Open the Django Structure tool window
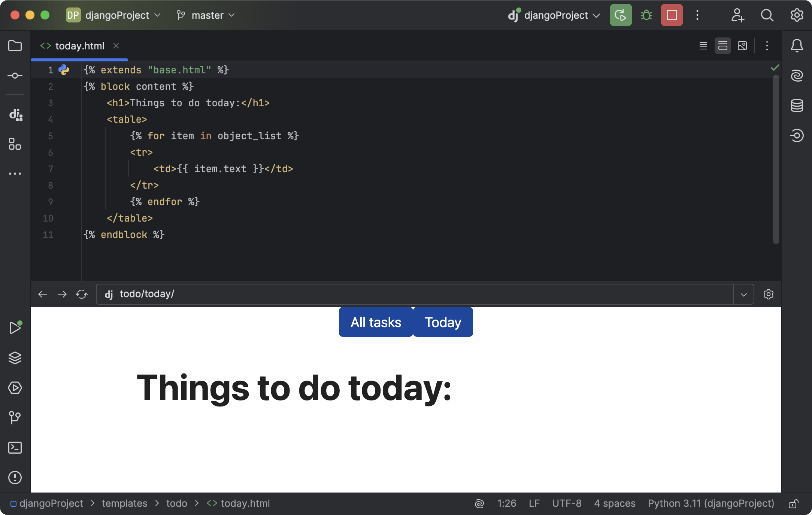The height and width of the screenshot is (515, 812). (x=15, y=116)
